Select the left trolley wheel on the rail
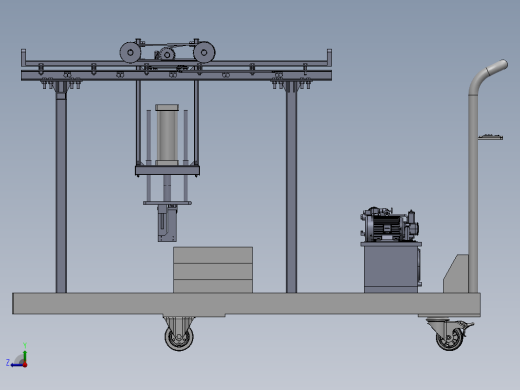Screen dimensions: 520x390 tap(130, 52)
